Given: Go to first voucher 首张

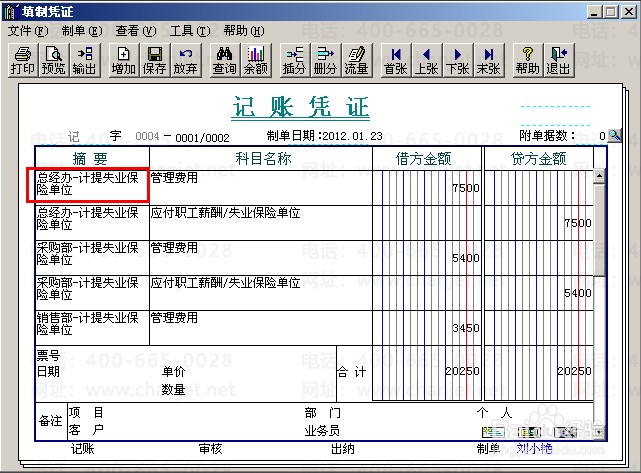Looking at the screenshot, I should [x=395, y=61].
